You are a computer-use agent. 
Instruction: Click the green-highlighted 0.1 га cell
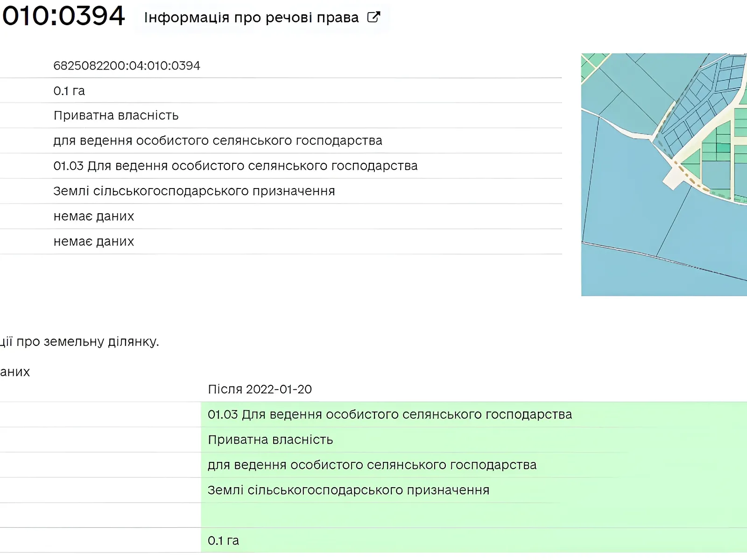click(223, 540)
